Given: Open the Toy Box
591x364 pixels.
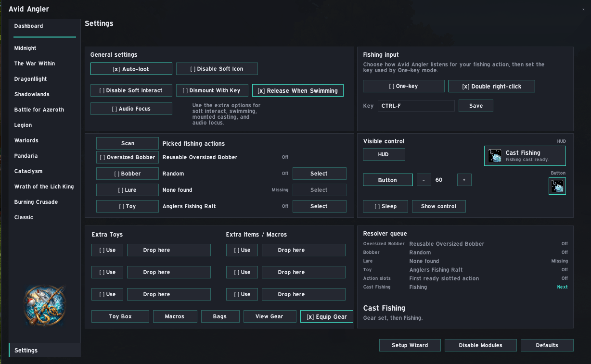Looking at the screenshot, I should click(x=120, y=316).
